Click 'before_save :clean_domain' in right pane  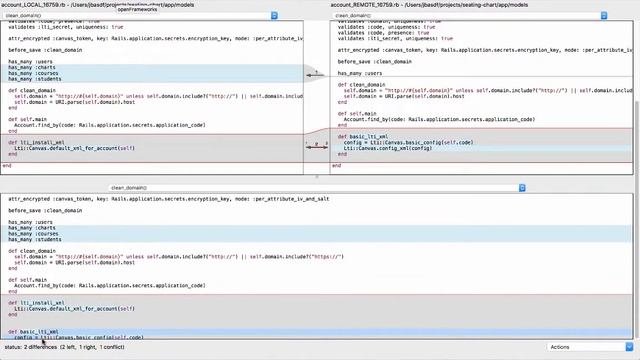tap(374, 62)
